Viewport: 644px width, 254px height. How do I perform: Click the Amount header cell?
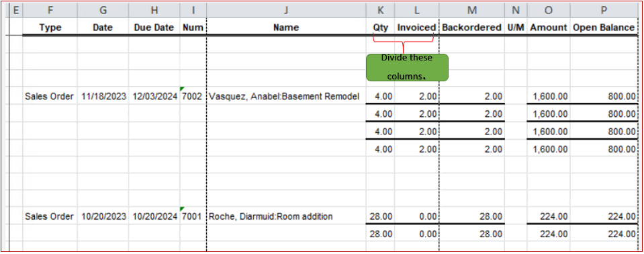coord(549,28)
